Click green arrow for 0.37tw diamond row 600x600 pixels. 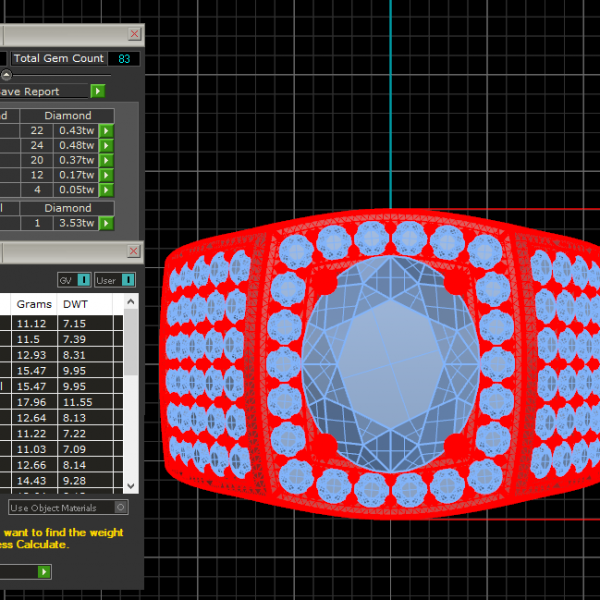(106, 161)
